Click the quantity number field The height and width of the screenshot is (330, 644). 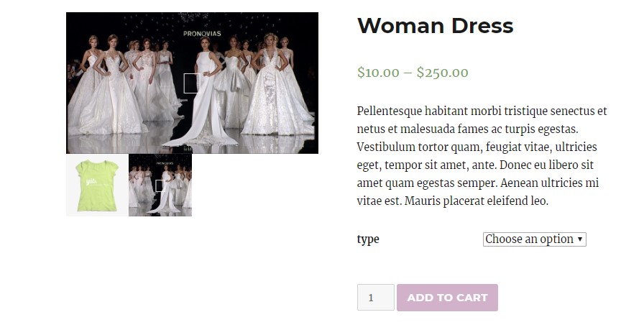375,298
